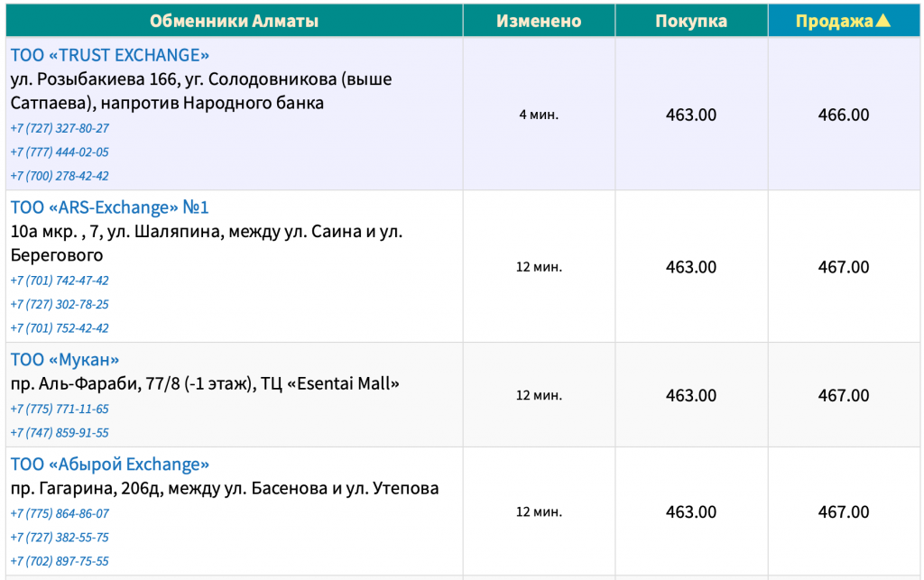This screenshot has width=924, height=580.
Task: Click the 466.00 sale rate for TRUST EXCHANGE
Action: (x=844, y=115)
